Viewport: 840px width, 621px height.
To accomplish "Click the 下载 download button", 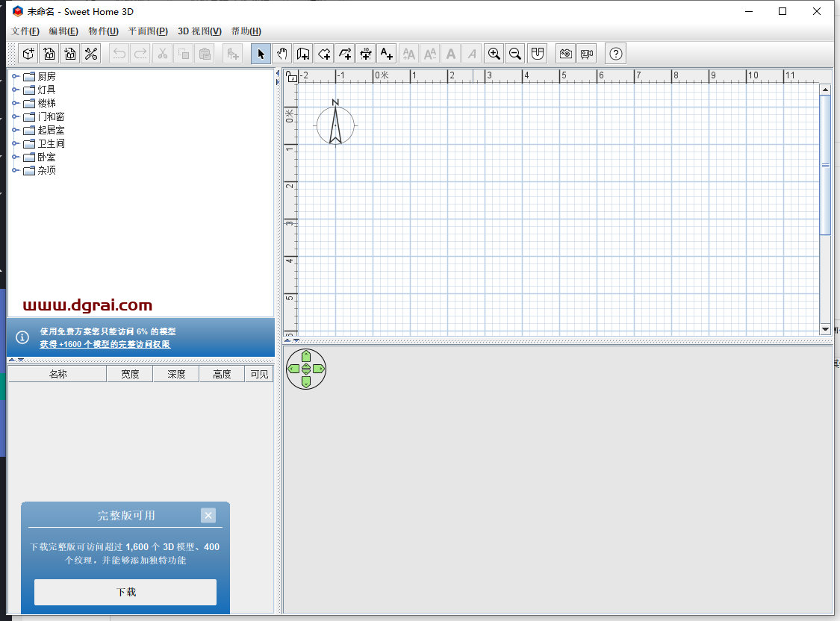I will 125,592.
